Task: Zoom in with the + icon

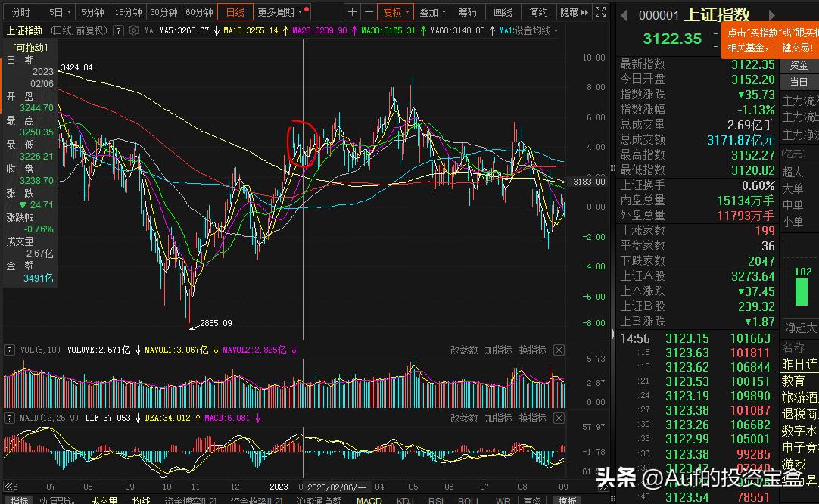Action: pyautogui.click(x=353, y=11)
